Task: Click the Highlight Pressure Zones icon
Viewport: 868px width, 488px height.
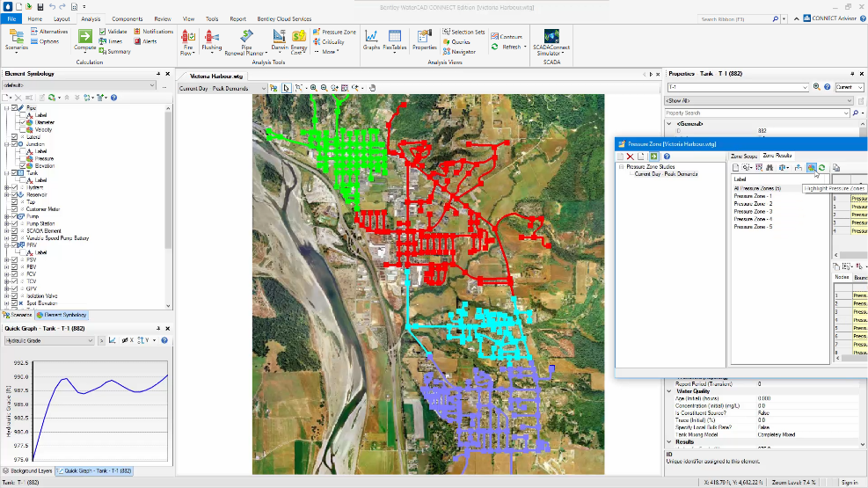Action: 811,167
